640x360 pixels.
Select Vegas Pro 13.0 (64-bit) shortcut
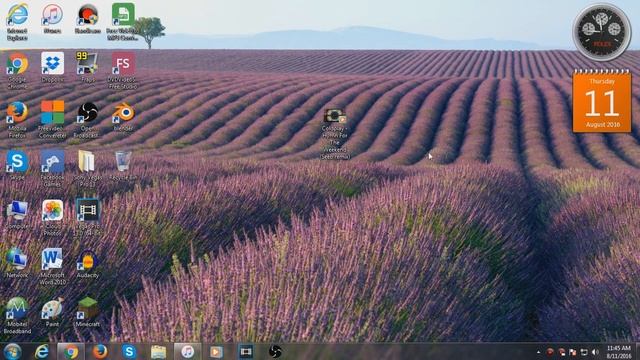[87, 217]
